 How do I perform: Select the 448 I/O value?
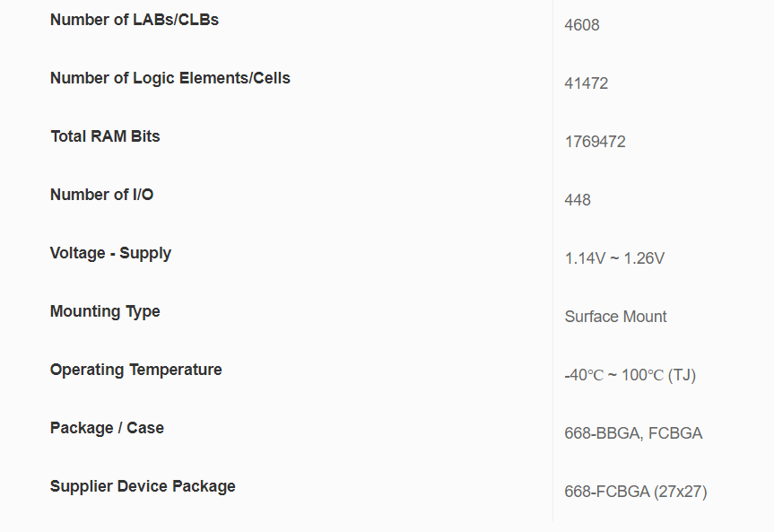(578, 200)
